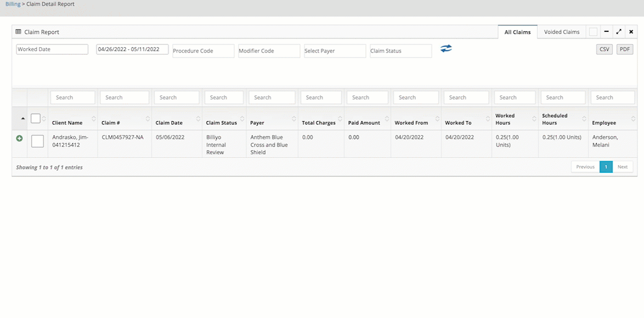
Task: Follow the Billing breadcrumb link
Action: [13, 4]
